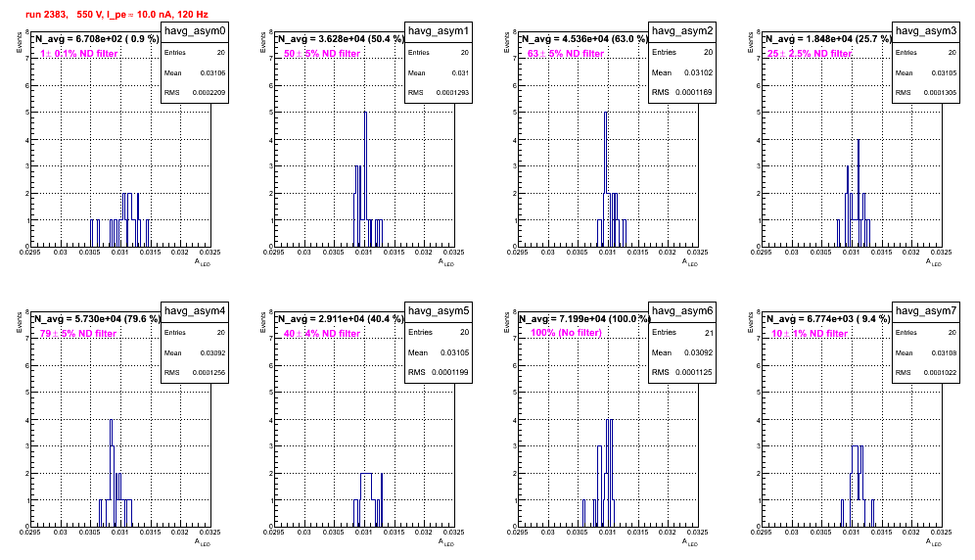
Task: Click the N_avg = 2.911e+04 label
Action: pos(340,318)
